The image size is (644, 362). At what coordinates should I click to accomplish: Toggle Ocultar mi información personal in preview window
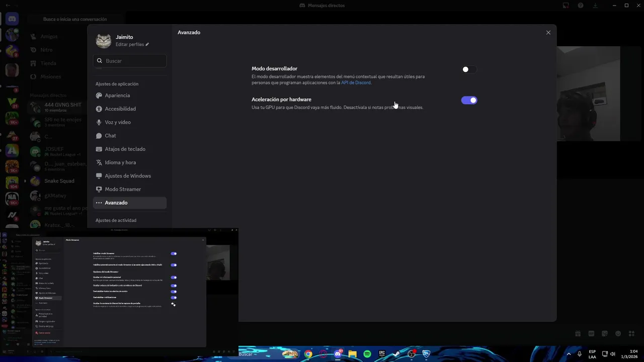pos(174,278)
